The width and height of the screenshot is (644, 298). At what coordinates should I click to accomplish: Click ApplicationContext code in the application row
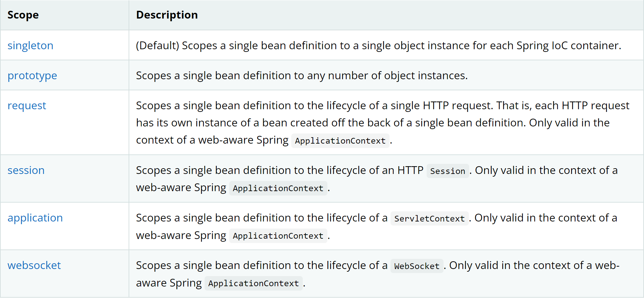coord(278,236)
